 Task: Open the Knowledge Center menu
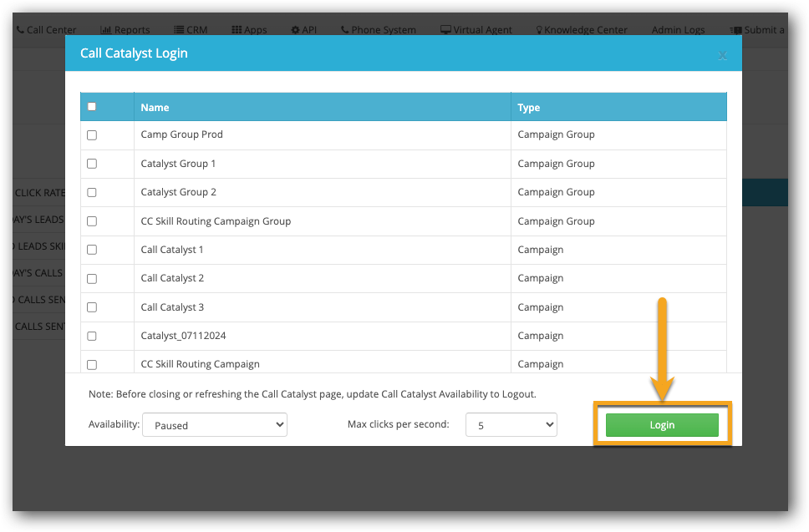582,30
